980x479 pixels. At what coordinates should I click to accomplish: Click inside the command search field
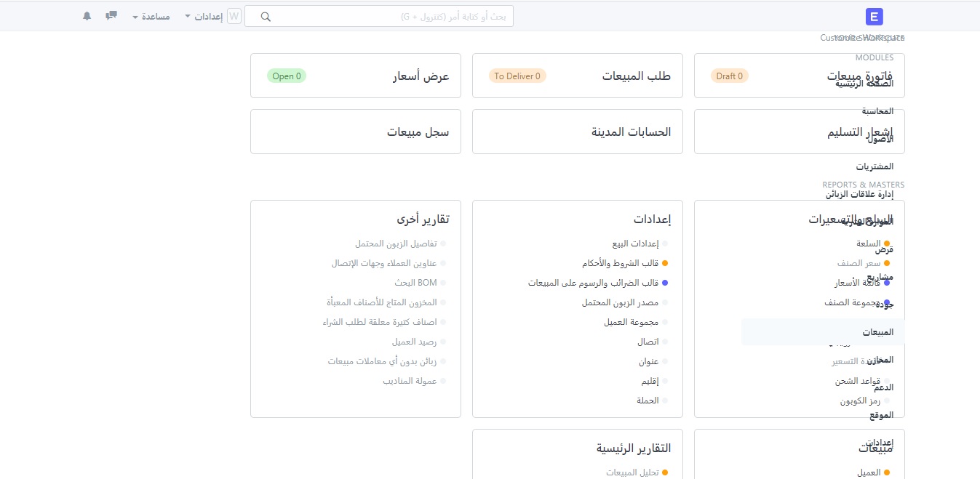click(378, 15)
